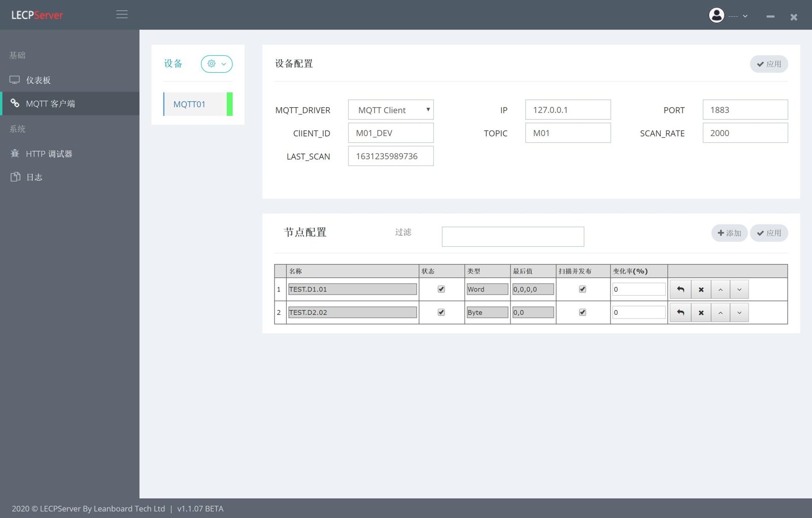Screen dimensions: 812x518
Task: Click the SCAN_RATE field showing 2000
Action: 745,133
